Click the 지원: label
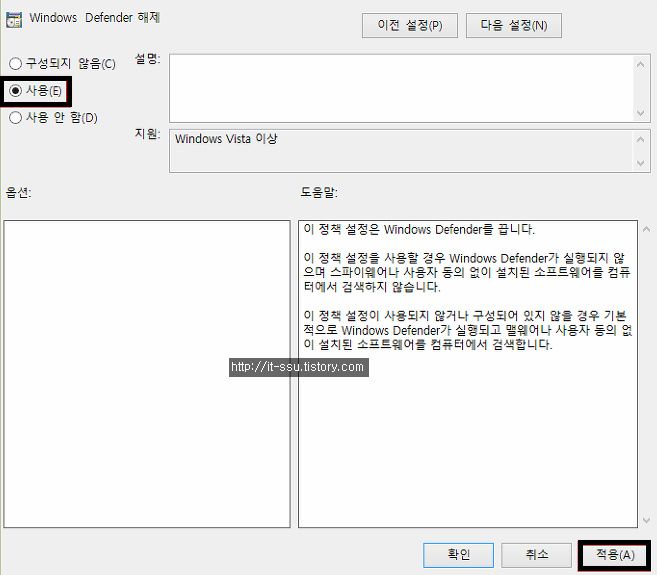Viewport: 657px width, 575px height. 147,134
